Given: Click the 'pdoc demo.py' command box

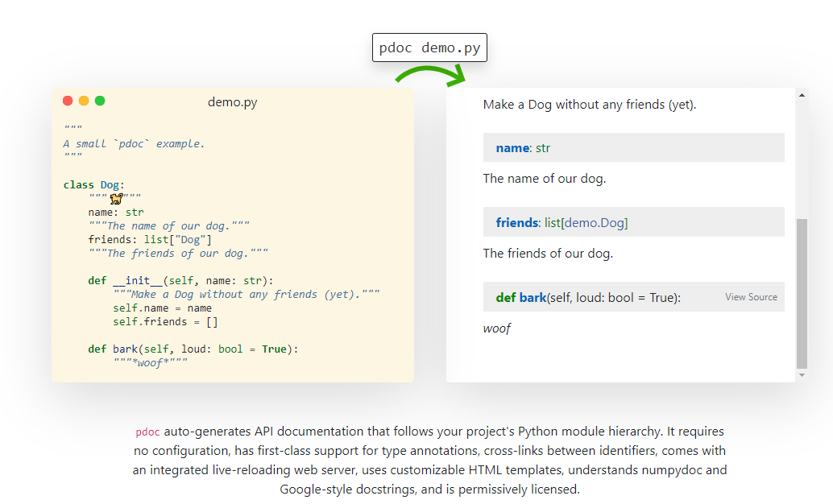Looking at the screenshot, I should click(429, 48).
